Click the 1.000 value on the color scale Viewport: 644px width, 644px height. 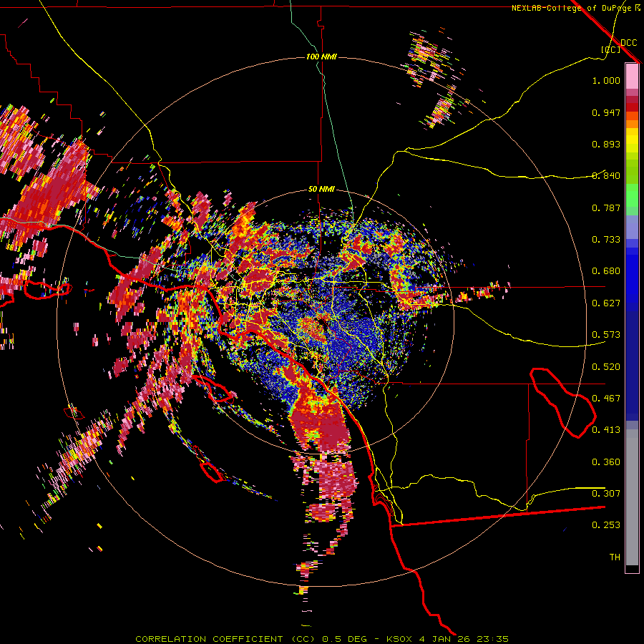(x=606, y=80)
